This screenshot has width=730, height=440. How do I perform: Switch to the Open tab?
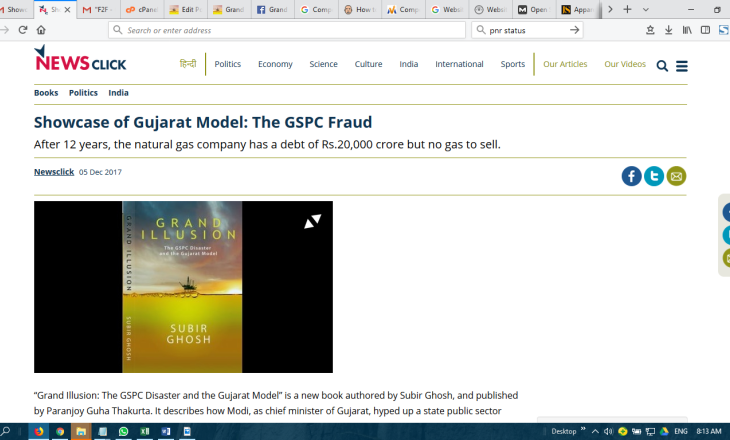point(534,9)
